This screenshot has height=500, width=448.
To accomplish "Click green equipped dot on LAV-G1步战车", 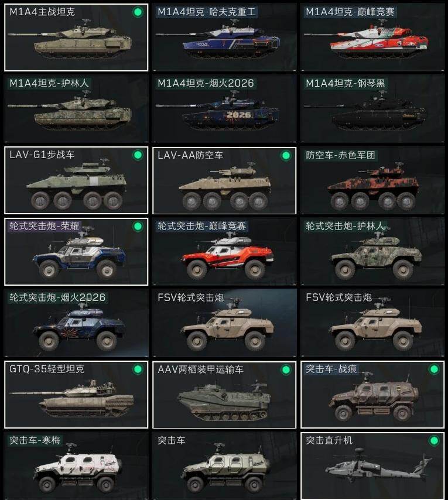I will tap(138, 155).
